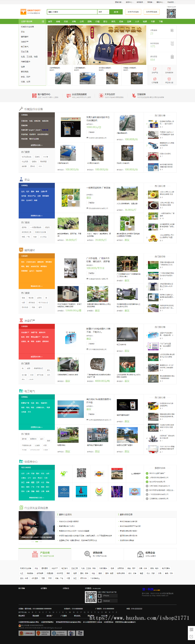Open the 采购信息 count icon
This screenshot has width=195, height=644.
[x=172, y=31]
